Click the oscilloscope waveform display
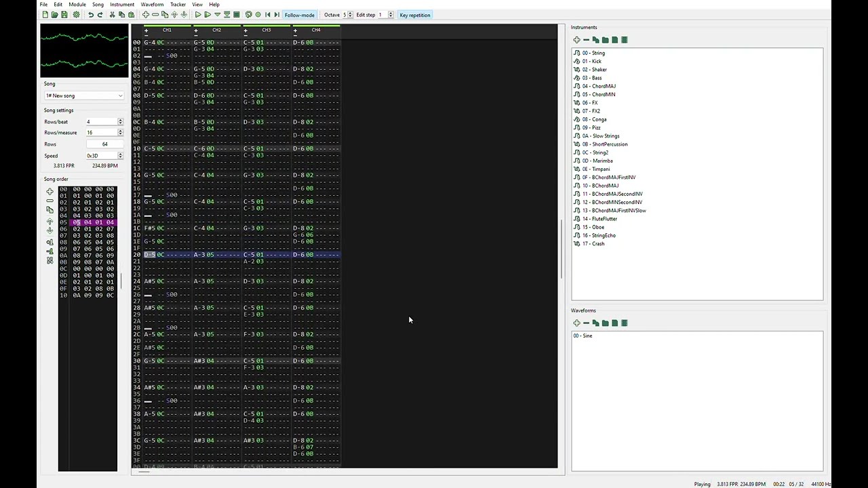 point(84,51)
